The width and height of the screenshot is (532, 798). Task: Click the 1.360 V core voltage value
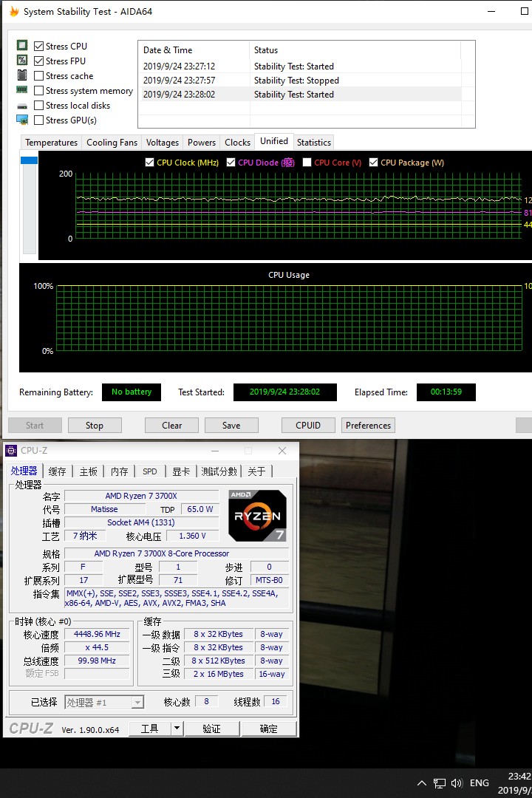(x=192, y=536)
